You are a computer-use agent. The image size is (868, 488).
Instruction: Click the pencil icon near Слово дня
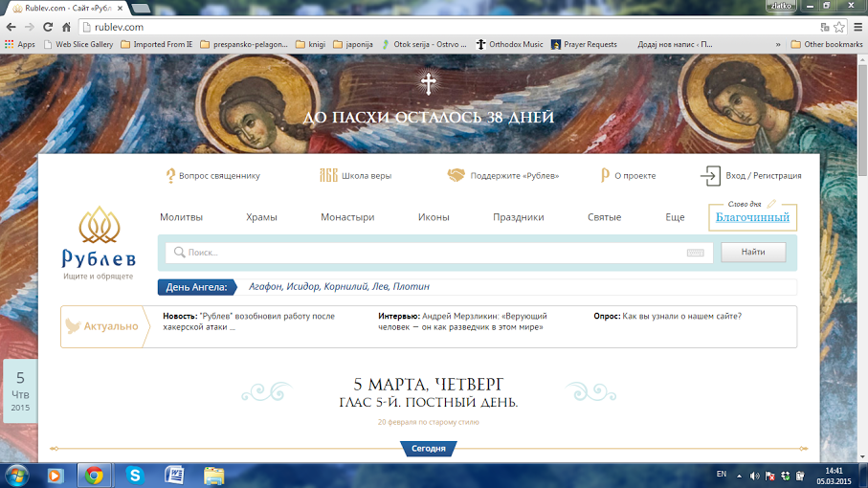tap(771, 204)
